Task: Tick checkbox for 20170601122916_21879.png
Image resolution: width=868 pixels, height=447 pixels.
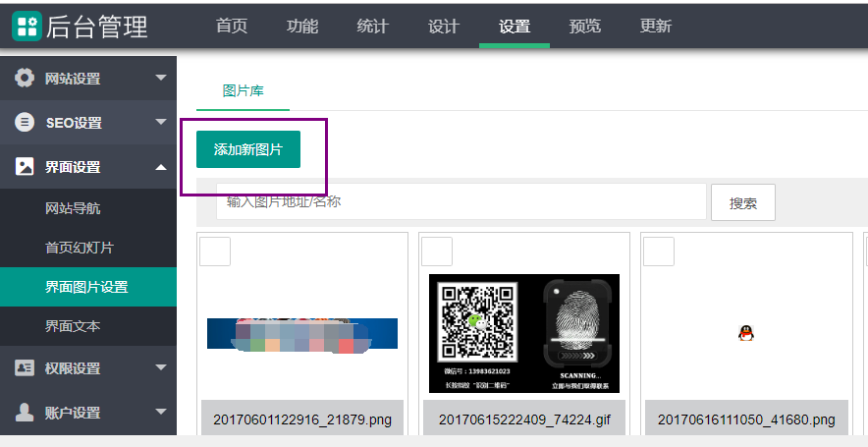Action: coord(215,251)
